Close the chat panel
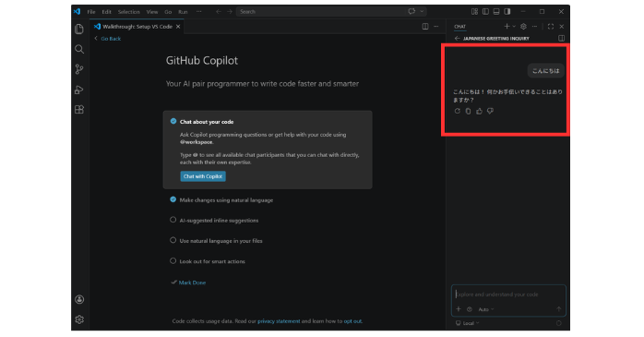Screen dimensions: 644x337 [562, 26]
